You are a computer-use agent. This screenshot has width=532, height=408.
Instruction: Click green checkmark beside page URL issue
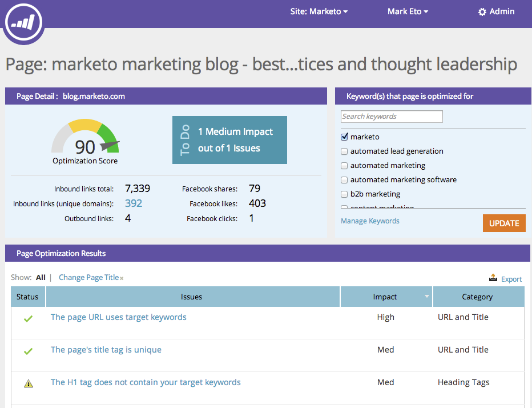click(28, 318)
